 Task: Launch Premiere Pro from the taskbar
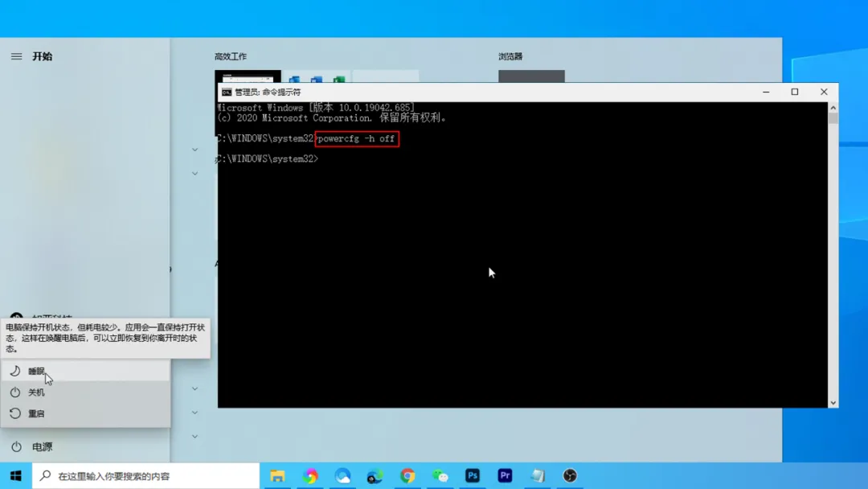point(505,476)
